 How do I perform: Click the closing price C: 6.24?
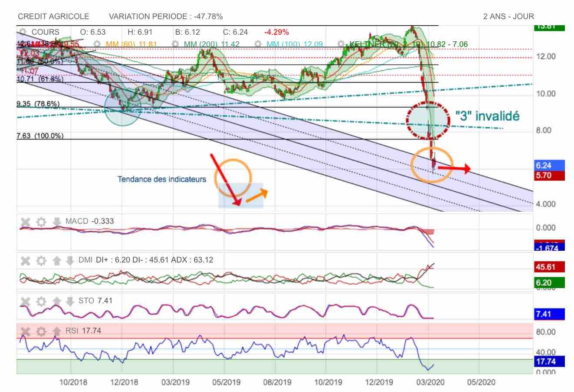235,32
